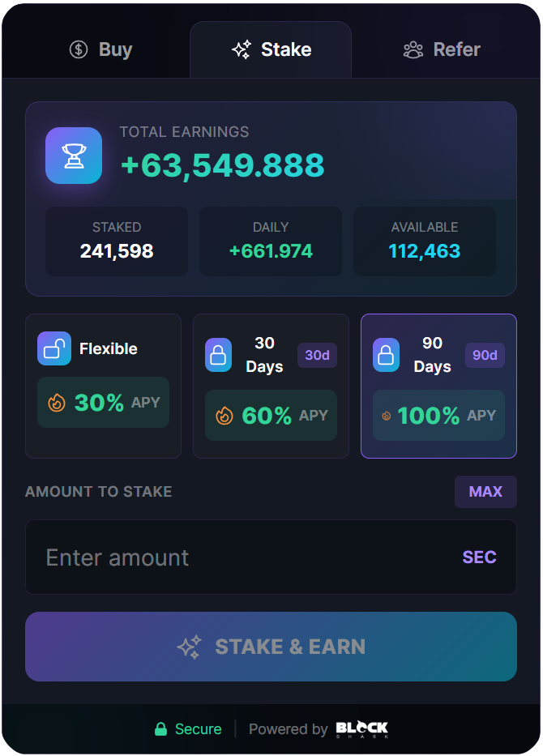Switch to the Buy tab

tap(101, 49)
